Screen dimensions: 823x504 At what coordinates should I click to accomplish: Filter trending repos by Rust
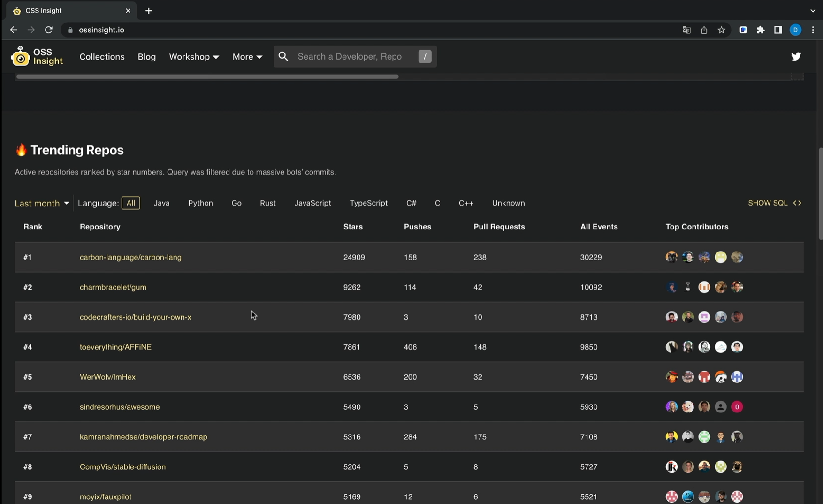268,203
